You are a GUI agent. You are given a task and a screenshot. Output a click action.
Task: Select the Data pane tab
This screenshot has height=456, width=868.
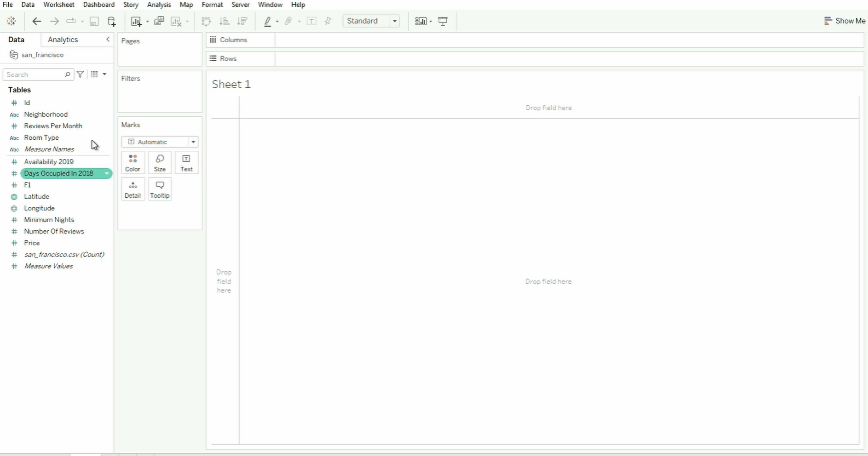[x=16, y=40]
